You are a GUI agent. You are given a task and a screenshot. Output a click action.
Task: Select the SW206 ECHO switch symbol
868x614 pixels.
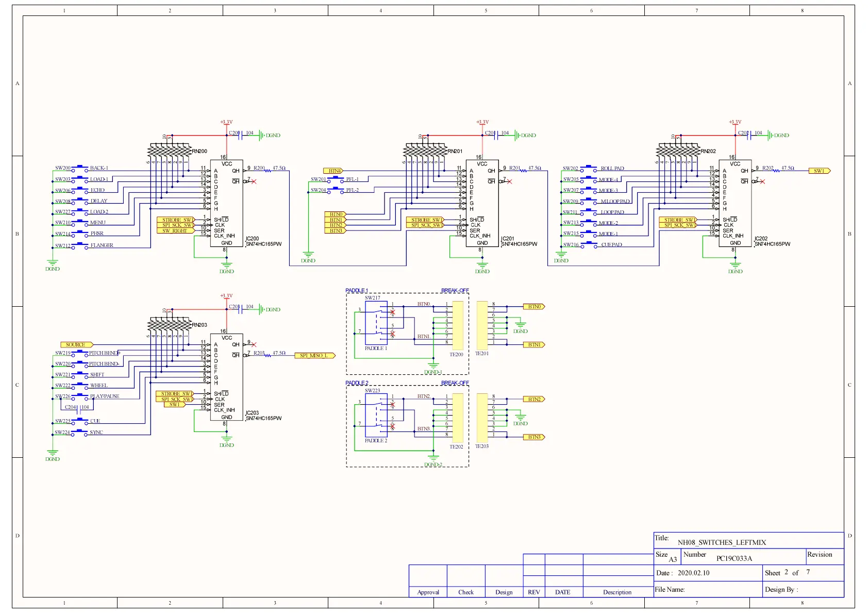[80, 191]
